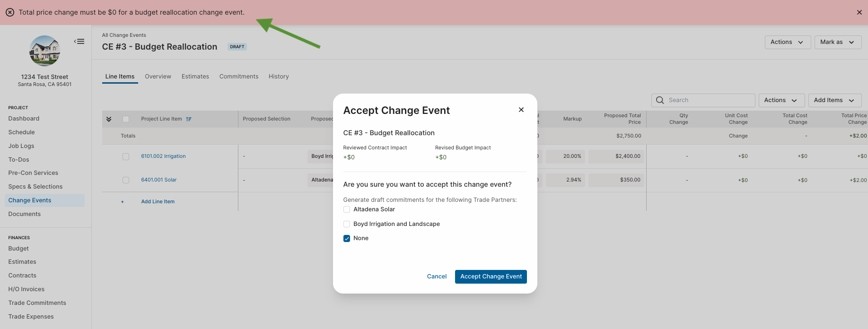This screenshot has width=868, height=329.
Task: Open H/O Invoices in sidebar
Action: click(x=26, y=289)
